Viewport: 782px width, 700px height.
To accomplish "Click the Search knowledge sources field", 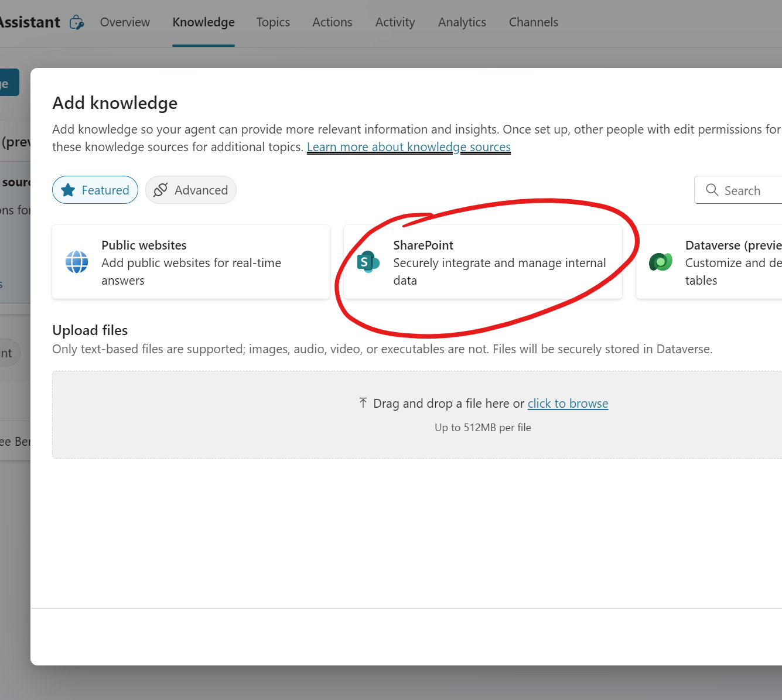I will tap(738, 190).
